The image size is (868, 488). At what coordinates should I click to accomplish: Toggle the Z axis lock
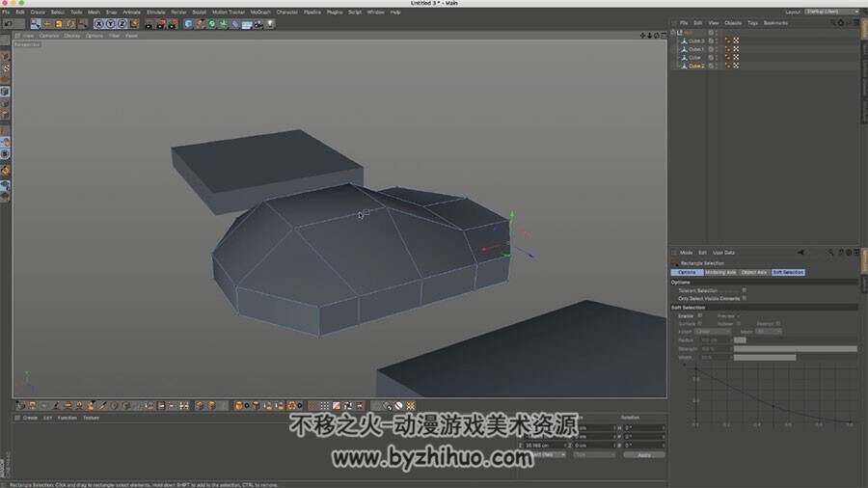[122, 24]
